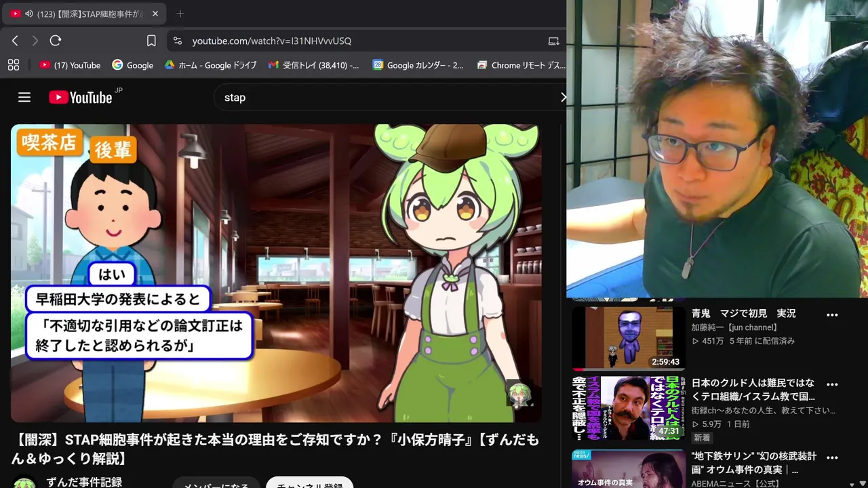Viewport: 868px width, 488px height.
Task: Open the title 日本のクルド人は難民ではなく
Action: point(753,390)
